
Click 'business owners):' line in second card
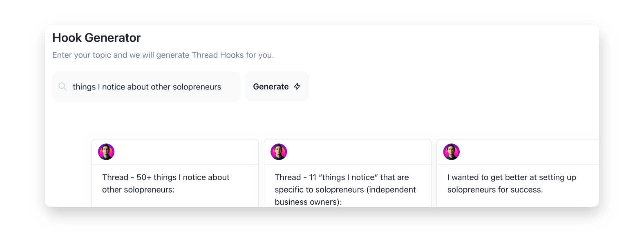point(308,202)
